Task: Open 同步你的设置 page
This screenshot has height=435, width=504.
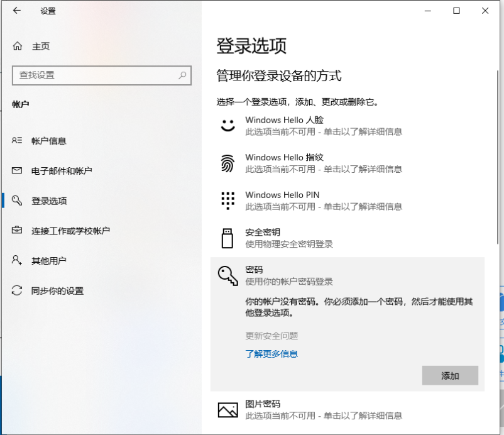Action: pyautogui.click(x=57, y=291)
